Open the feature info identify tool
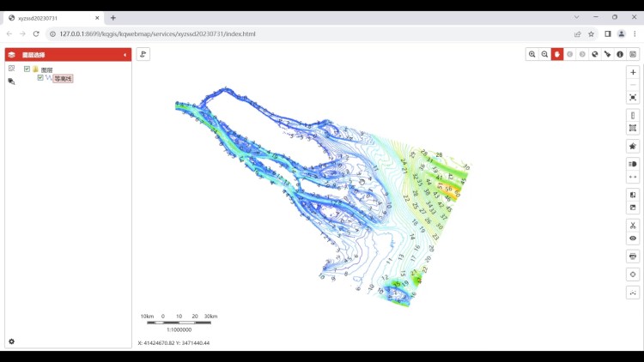The width and height of the screenshot is (644, 362). pyautogui.click(x=620, y=54)
